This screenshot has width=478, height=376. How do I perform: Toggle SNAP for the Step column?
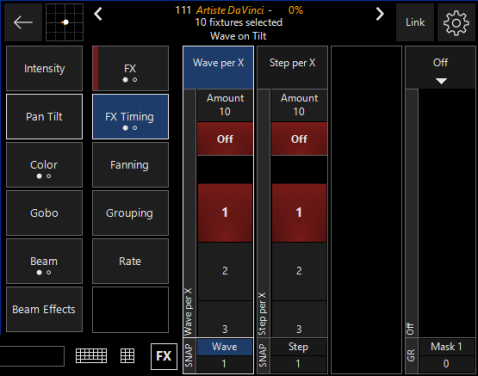pos(263,356)
